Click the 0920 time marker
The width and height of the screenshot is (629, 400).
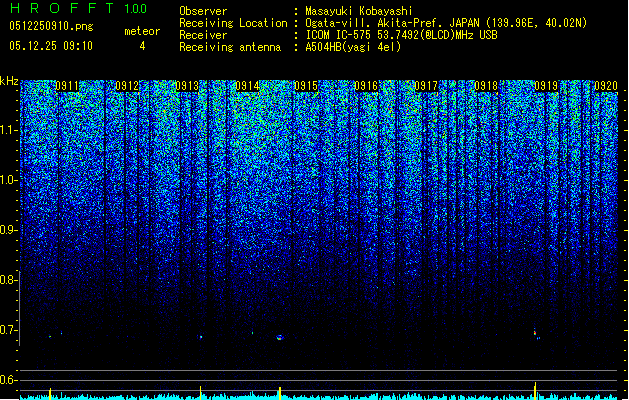606,86
